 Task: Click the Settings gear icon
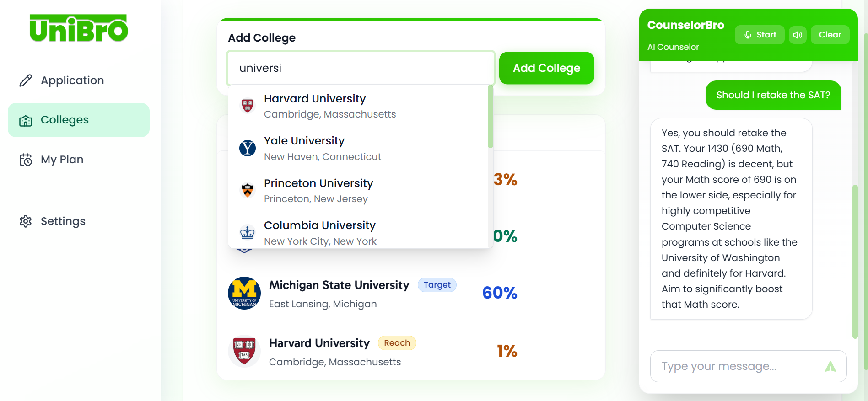tap(26, 221)
